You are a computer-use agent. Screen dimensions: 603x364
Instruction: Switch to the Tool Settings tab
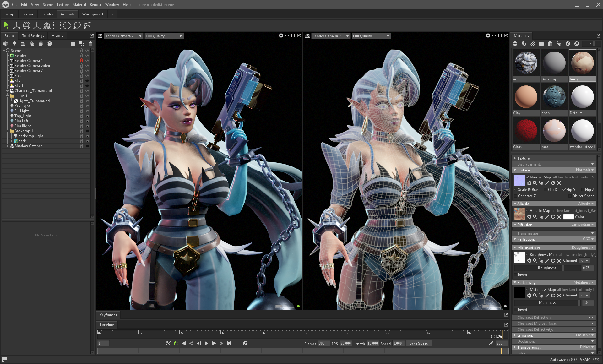(33, 36)
